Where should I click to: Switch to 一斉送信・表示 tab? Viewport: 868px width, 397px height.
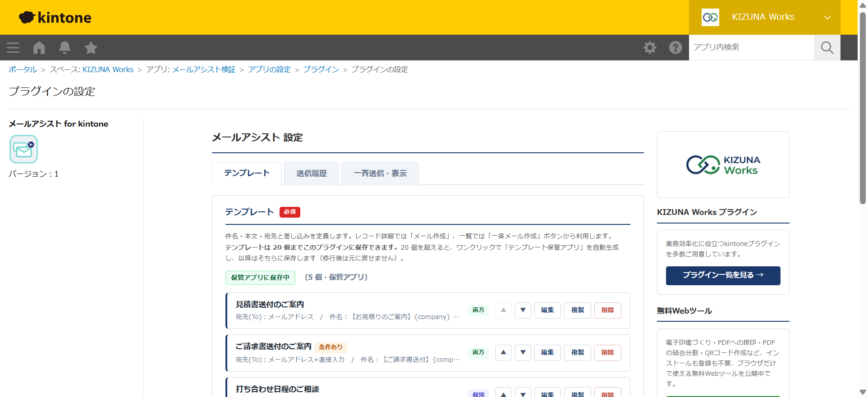click(380, 173)
